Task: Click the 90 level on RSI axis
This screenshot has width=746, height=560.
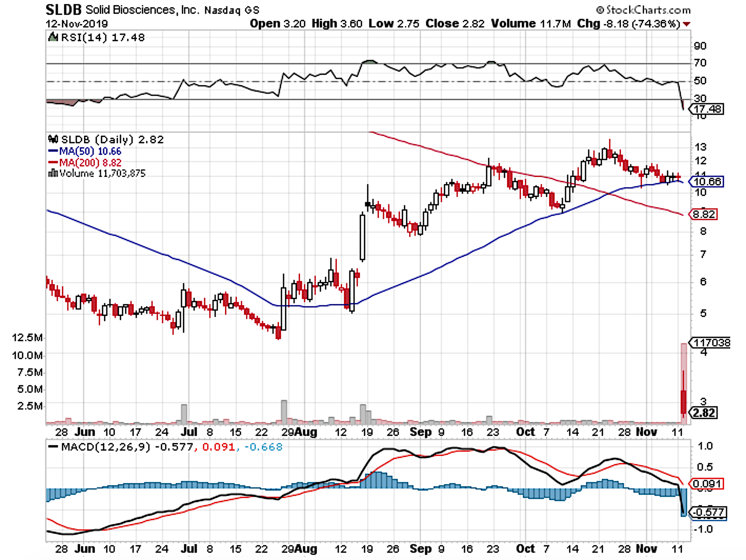Action: click(700, 46)
